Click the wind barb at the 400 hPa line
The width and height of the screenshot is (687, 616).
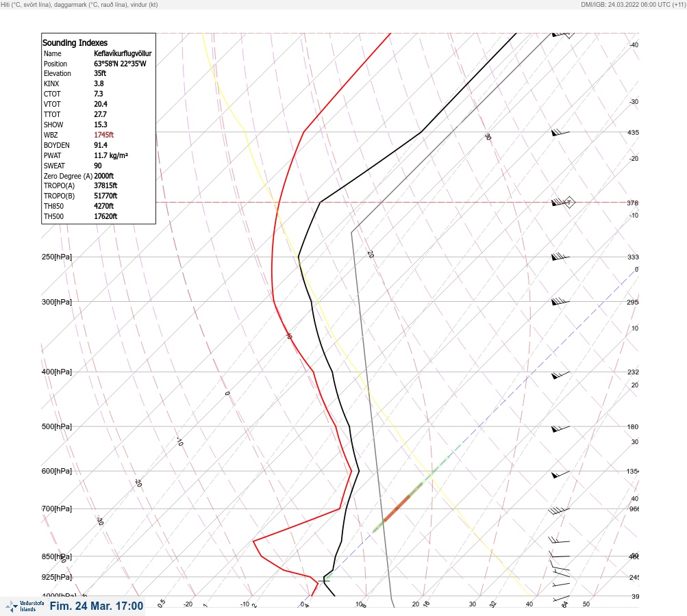[x=560, y=375]
